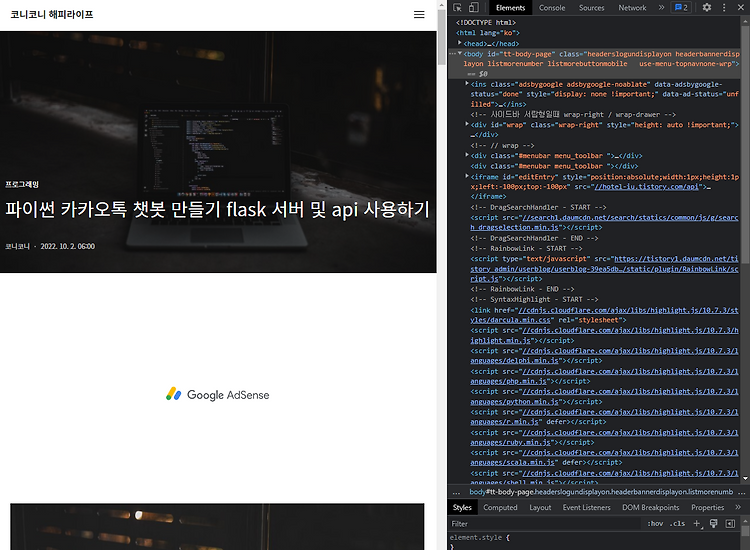750x550 pixels.
Task: Click the 코니코니 해피라이프 blog title
Action: (52, 14)
